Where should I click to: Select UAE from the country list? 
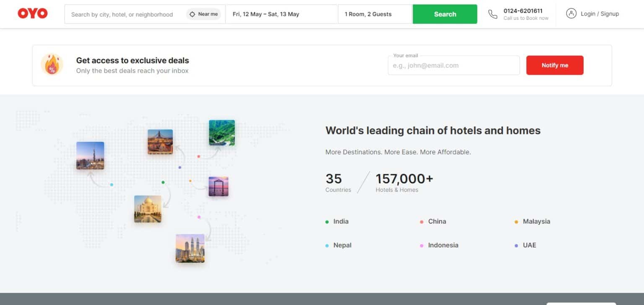tap(529, 245)
